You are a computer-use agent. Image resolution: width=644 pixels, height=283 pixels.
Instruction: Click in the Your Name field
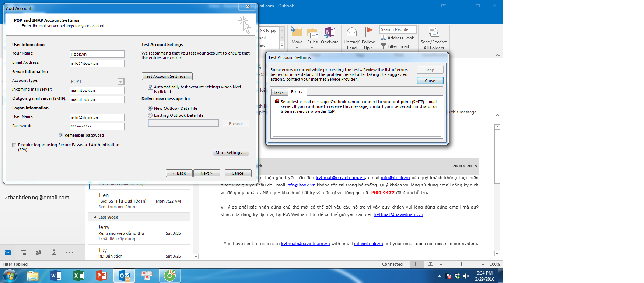pyautogui.click(x=97, y=54)
